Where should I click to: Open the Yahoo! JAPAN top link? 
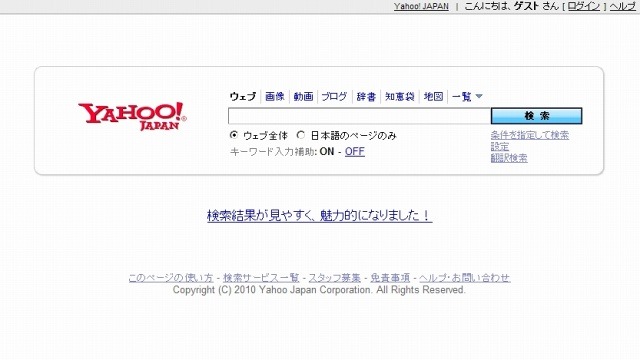(x=421, y=7)
